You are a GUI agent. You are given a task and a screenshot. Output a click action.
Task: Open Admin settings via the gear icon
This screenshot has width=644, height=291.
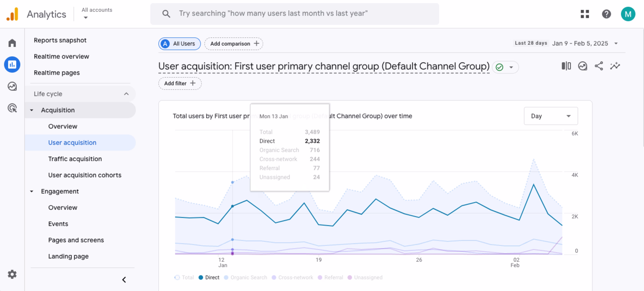[12, 274]
